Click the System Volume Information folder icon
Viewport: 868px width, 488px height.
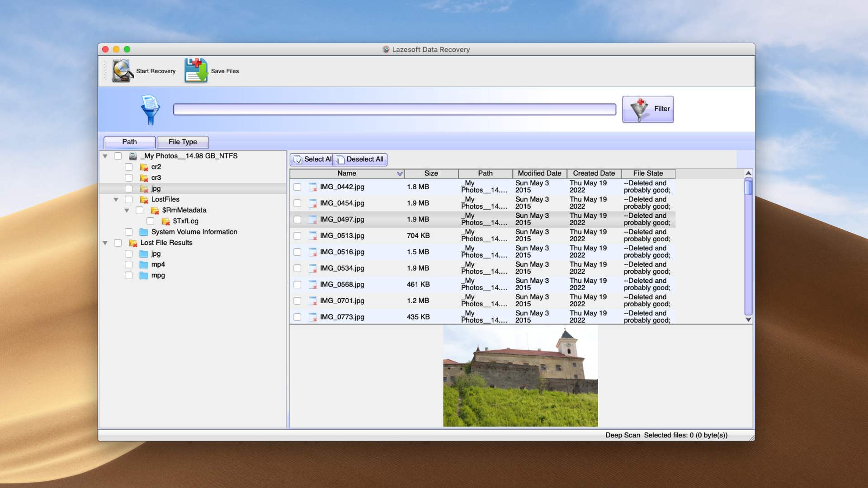(x=144, y=232)
